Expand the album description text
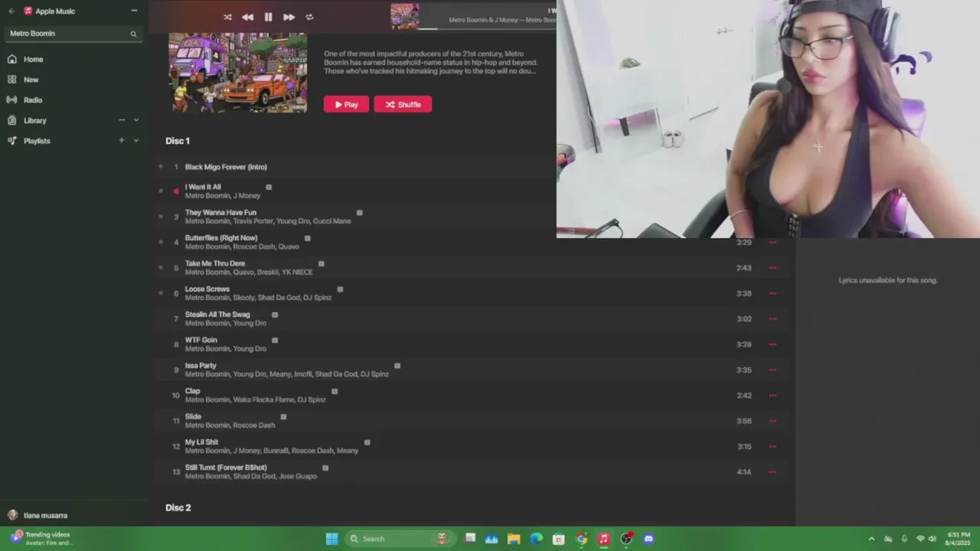The image size is (980, 551). tap(430, 63)
